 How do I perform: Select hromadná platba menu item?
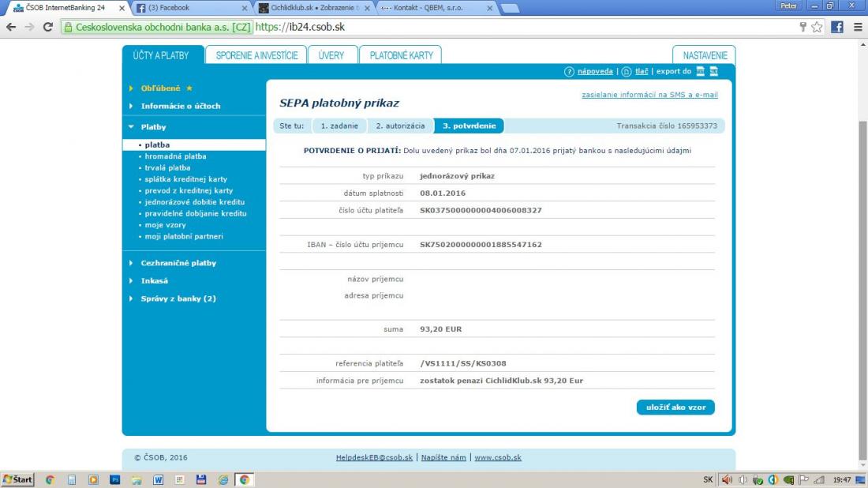click(175, 156)
